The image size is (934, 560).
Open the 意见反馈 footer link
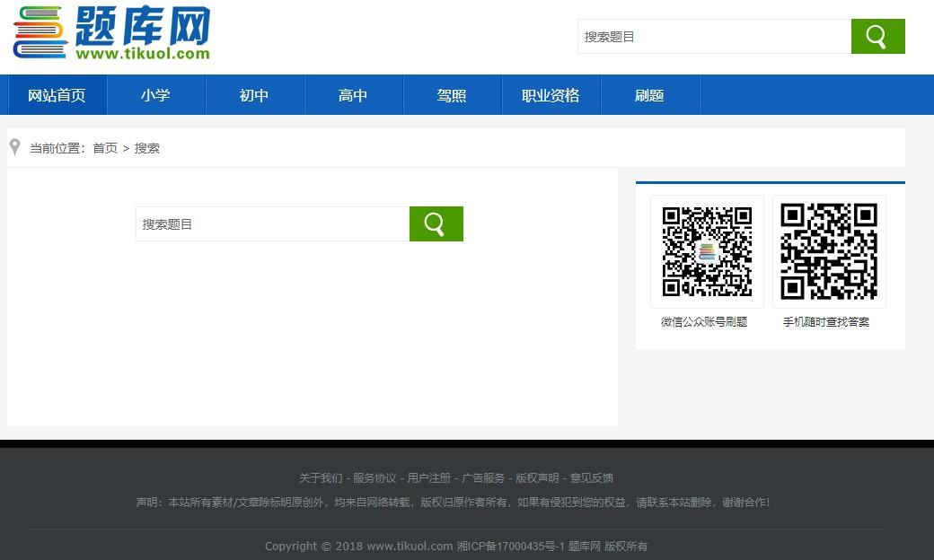click(591, 477)
